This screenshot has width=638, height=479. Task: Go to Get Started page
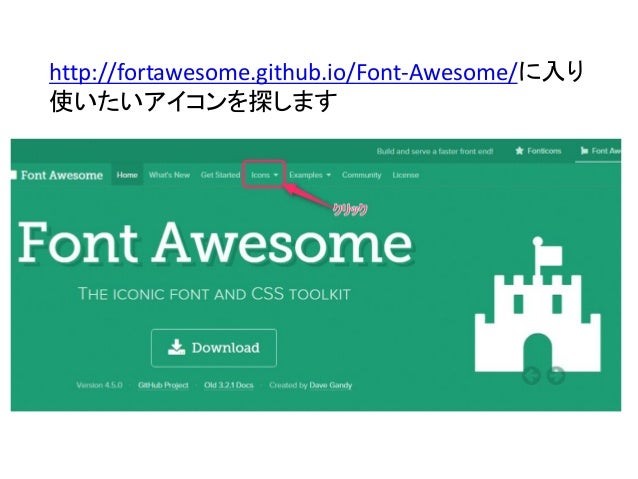220,175
